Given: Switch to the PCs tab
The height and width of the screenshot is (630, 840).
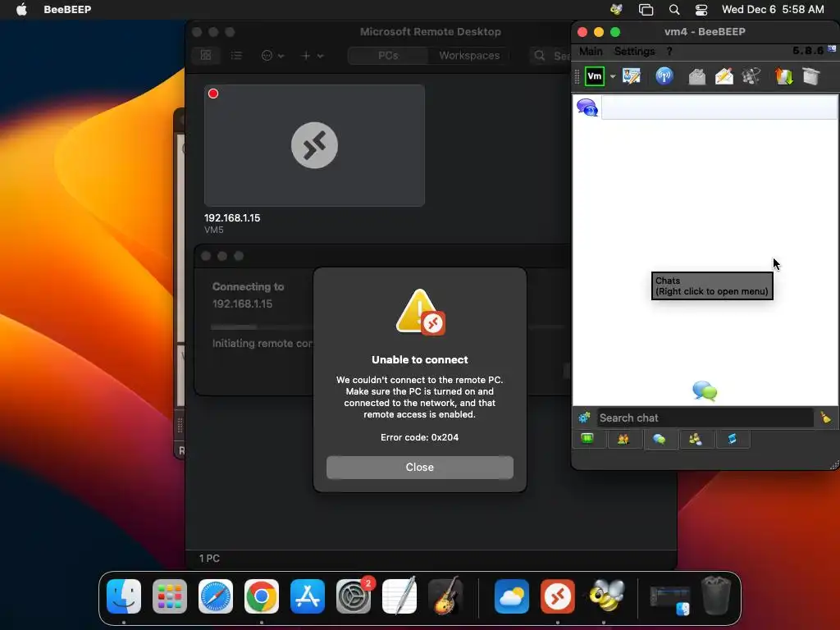Looking at the screenshot, I should (388, 55).
